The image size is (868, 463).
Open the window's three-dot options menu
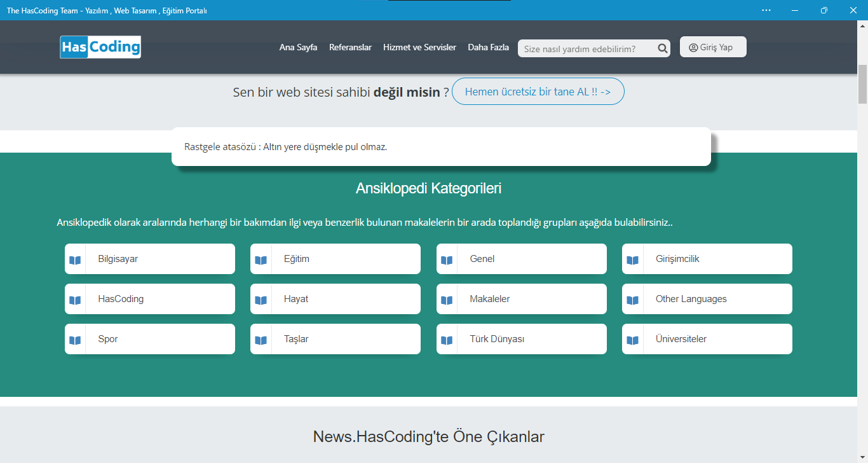(x=766, y=10)
